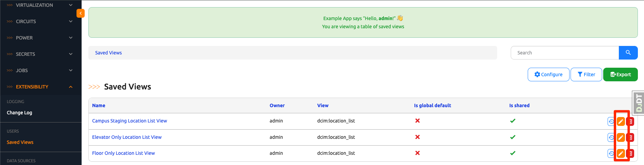
Task: Open the DjDT debug toolbar handle
Action: pyautogui.click(x=638, y=103)
